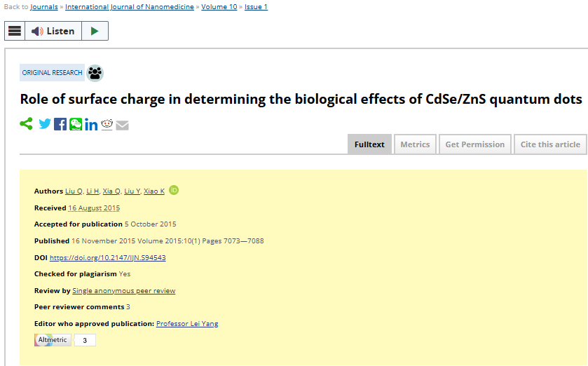Select the Fulltext tab
This screenshot has height=366, width=588.
pyautogui.click(x=369, y=144)
